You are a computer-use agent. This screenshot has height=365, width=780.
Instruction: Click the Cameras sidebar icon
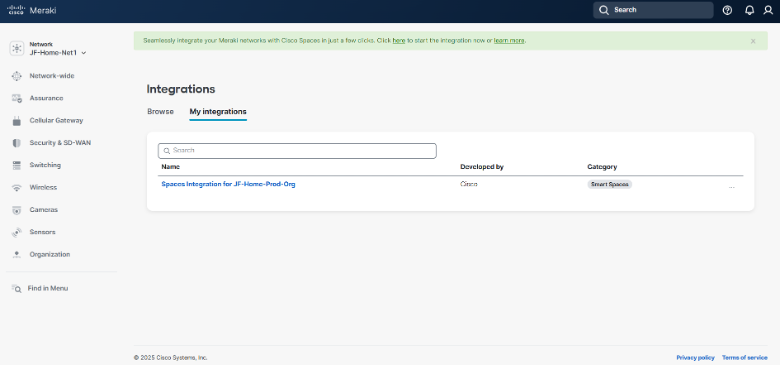point(17,210)
